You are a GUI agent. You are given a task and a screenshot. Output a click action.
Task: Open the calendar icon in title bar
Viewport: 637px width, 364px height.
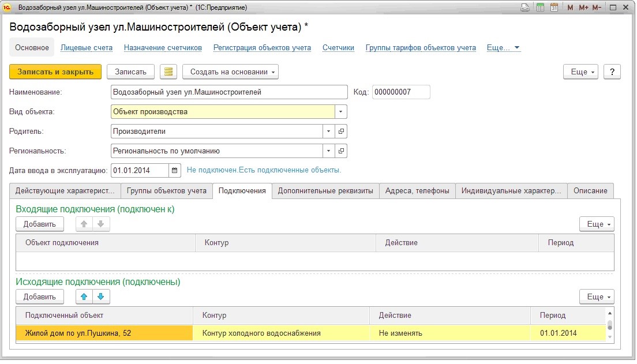point(554,7)
